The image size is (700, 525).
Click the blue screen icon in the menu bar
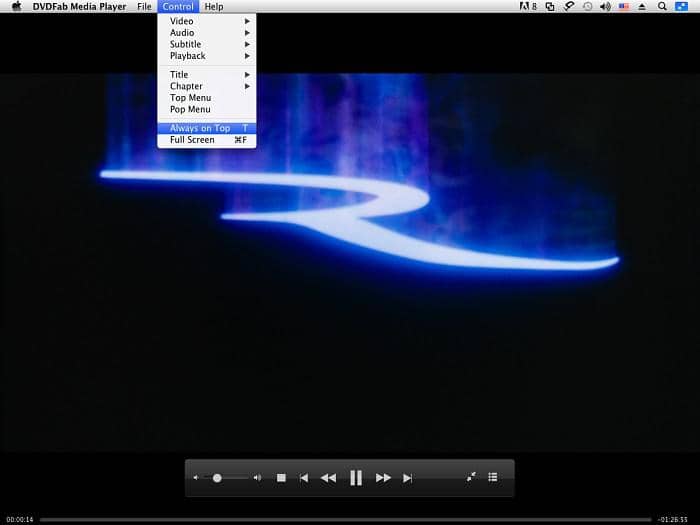[681, 6]
